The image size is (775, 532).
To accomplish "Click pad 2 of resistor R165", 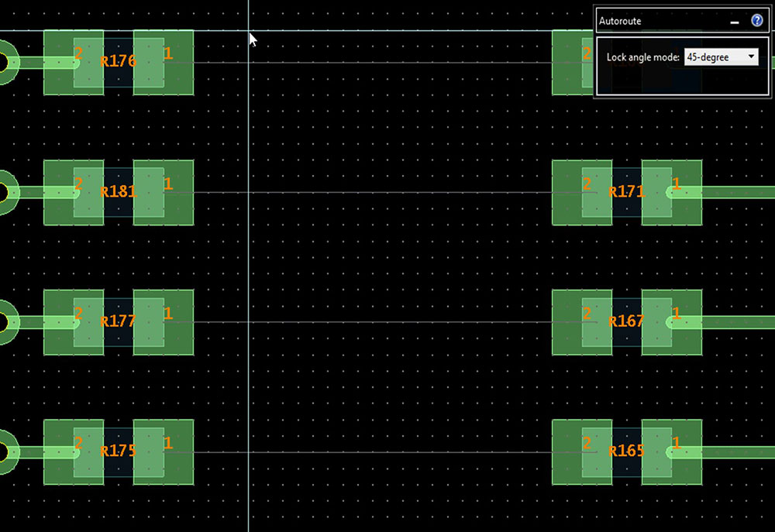I will [x=581, y=452].
